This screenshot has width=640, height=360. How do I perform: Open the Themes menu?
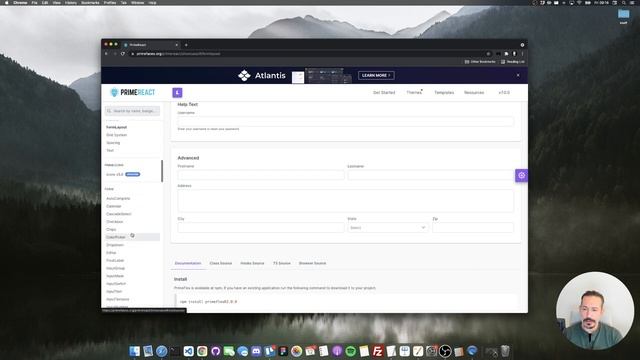point(414,93)
